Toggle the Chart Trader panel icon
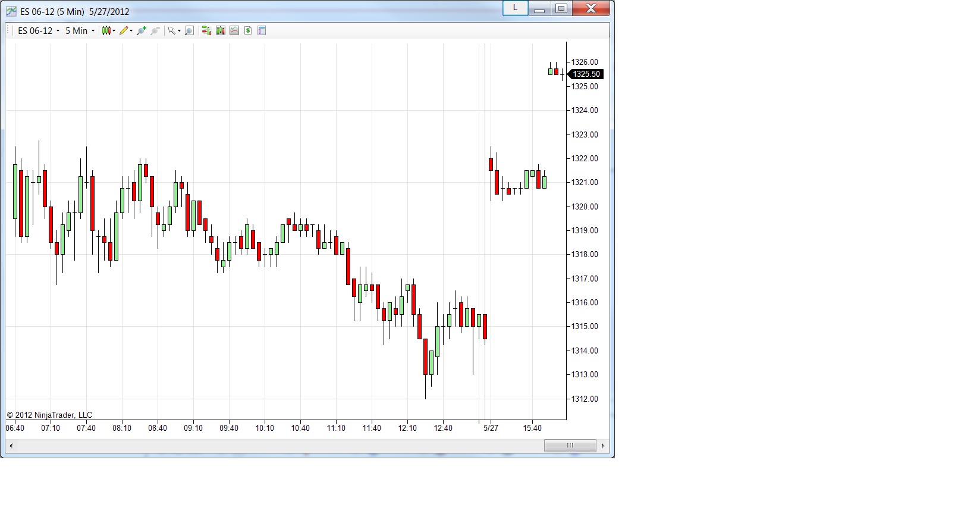Viewport: 980px width, 510px height. [206, 31]
